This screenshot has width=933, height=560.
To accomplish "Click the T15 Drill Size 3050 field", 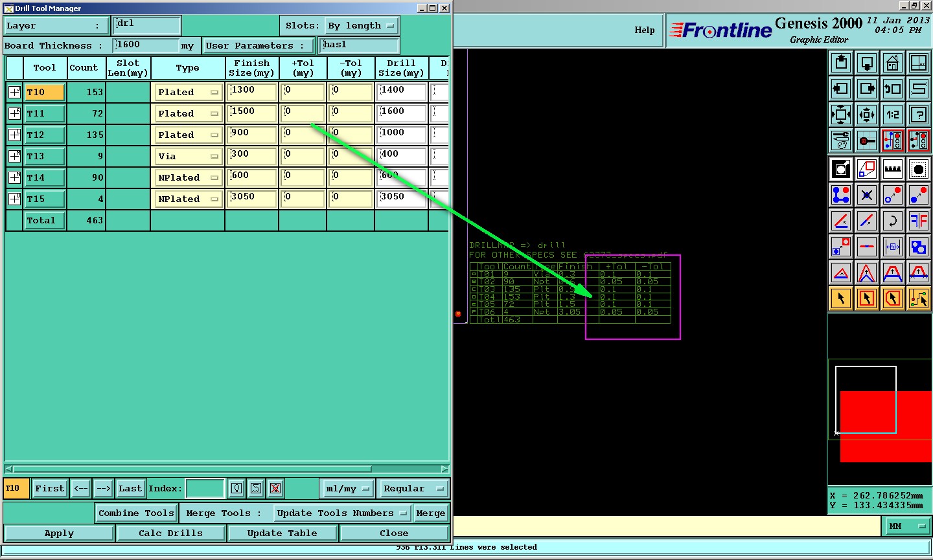I will coord(402,199).
